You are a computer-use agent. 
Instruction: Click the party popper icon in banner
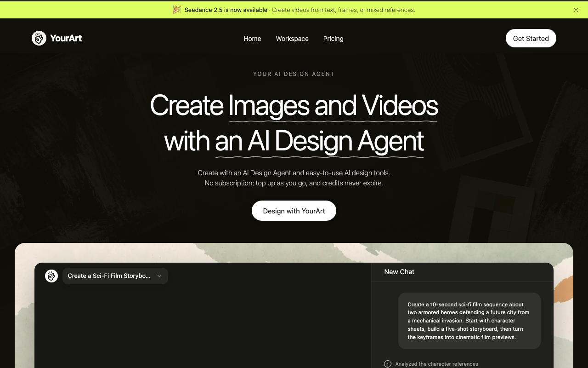177,10
